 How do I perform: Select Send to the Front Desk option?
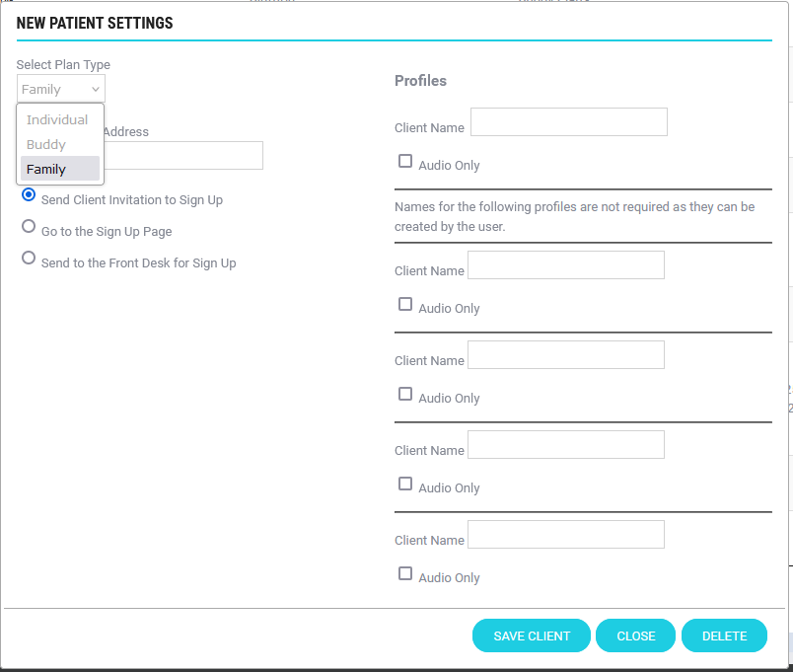(29, 258)
